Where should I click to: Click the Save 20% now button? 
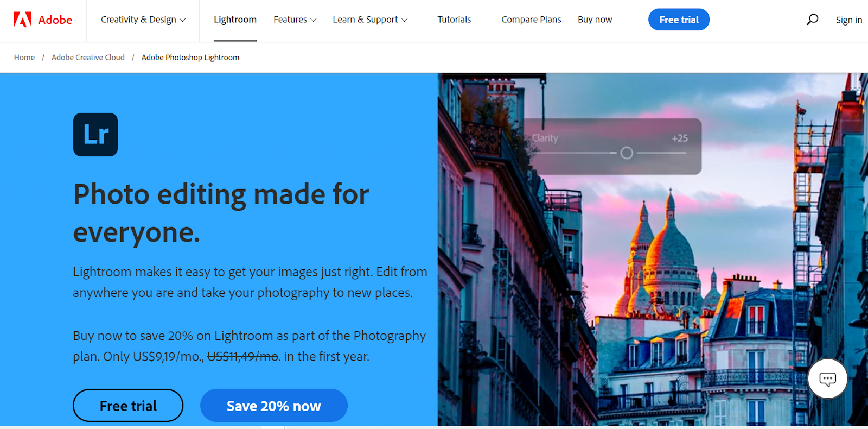(x=274, y=406)
